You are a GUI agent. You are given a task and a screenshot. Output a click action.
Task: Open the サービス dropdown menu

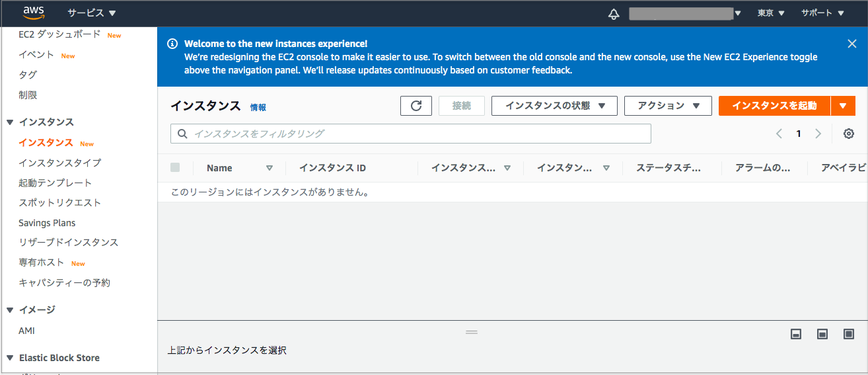pyautogui.click(x=91, y=13)
